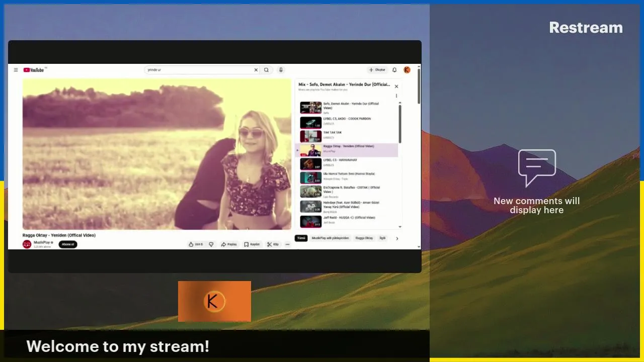Click the playlist scroll down arrow

pos(400,227)
